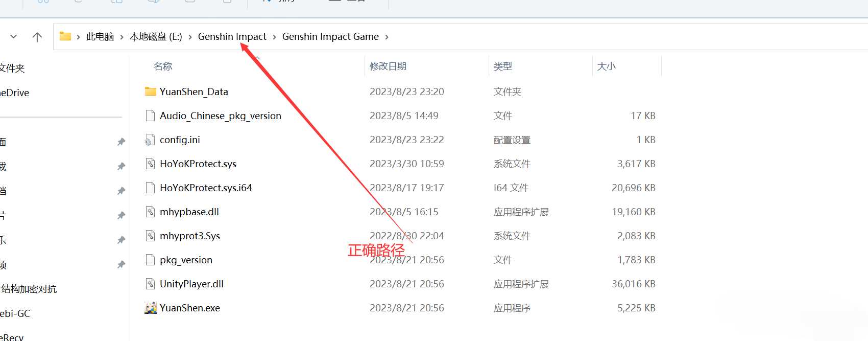
Task: Sort files by 名称 column header
Action: point(163,66)
